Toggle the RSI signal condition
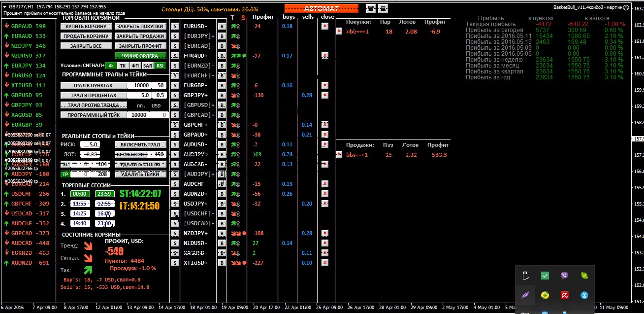644x314 pixels. pos(160,66)
